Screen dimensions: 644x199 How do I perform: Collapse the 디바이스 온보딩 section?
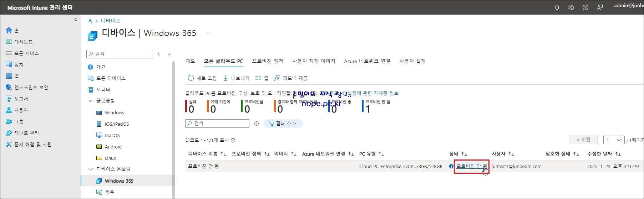coord(91,169)
